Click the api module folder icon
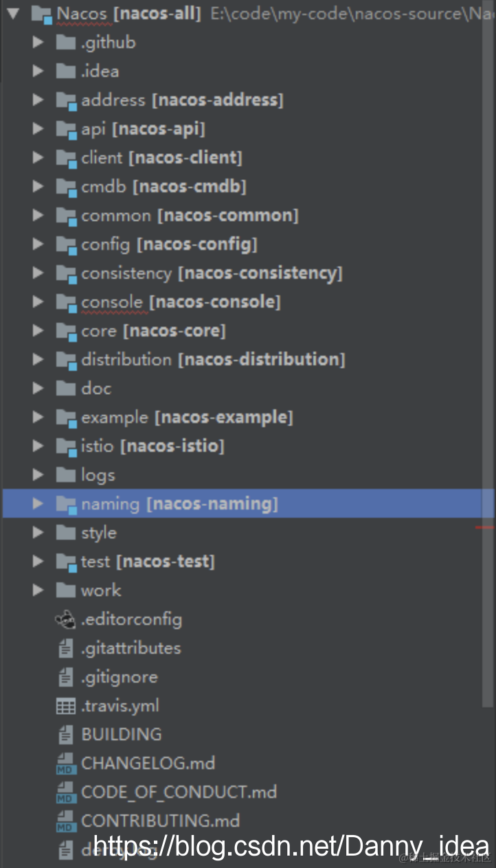This screenshot has height=868, width=496. click(x=66, y=129)
